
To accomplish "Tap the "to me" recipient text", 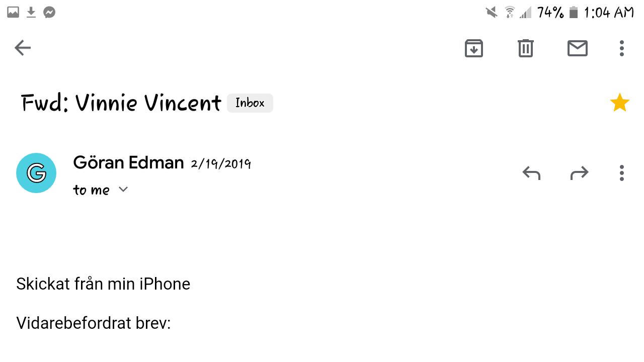I will click(x=91, y=190).
